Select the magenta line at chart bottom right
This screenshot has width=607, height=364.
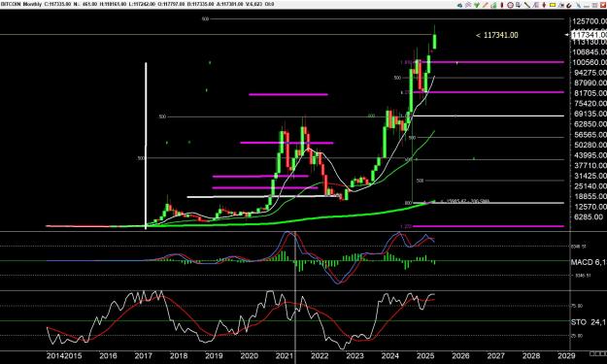pyautogui.click(x=488, y=226)
